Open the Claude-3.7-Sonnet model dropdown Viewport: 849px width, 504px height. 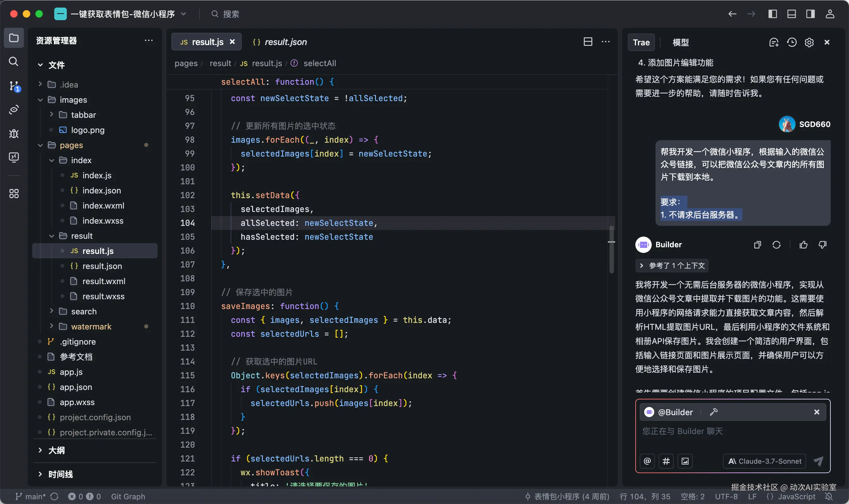pos(765,461)
